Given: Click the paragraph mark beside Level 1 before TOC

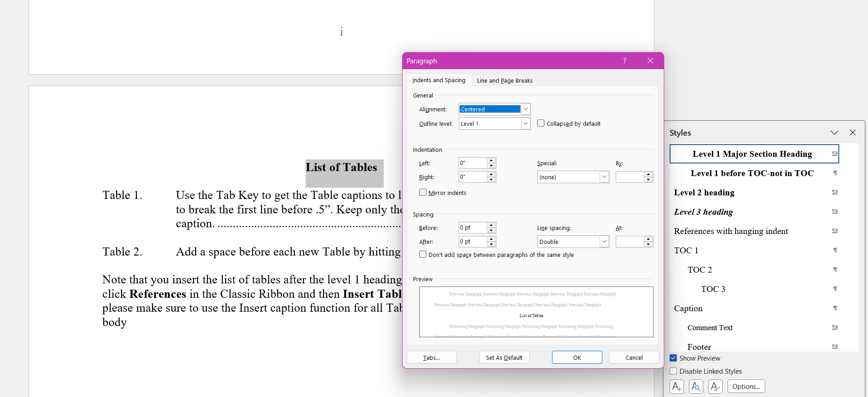Looking at the screenshot, I should click(x=835, y=173).
